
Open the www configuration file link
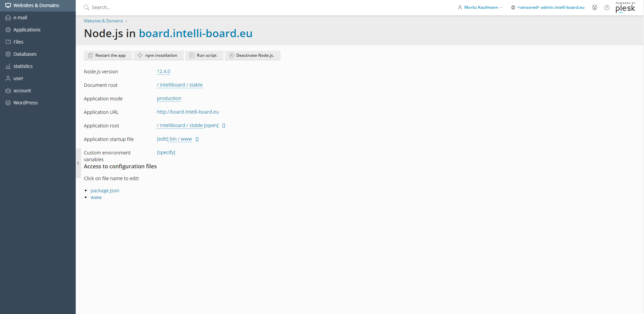click(x=96, y=197)
